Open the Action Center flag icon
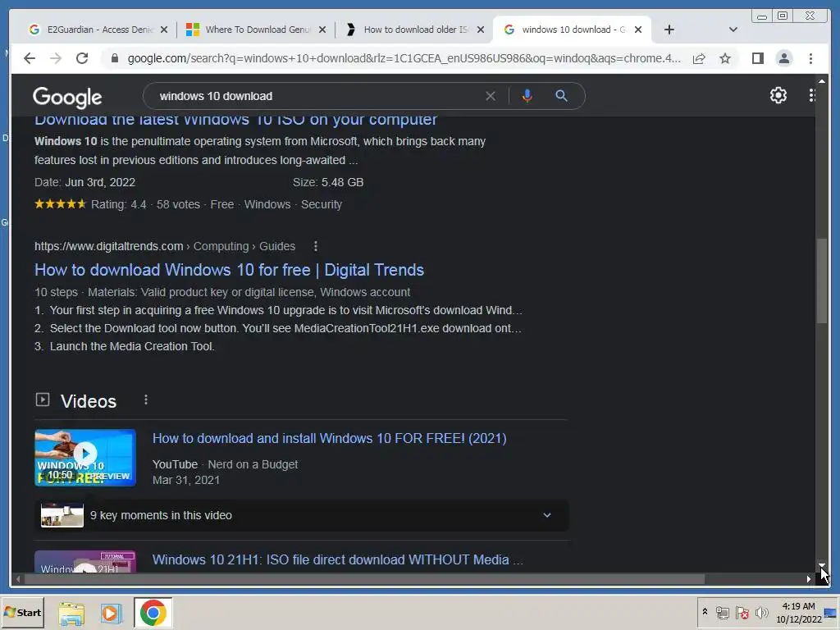Image resolution: width=840 pixels, height=630 pixels. click(742, 612)
